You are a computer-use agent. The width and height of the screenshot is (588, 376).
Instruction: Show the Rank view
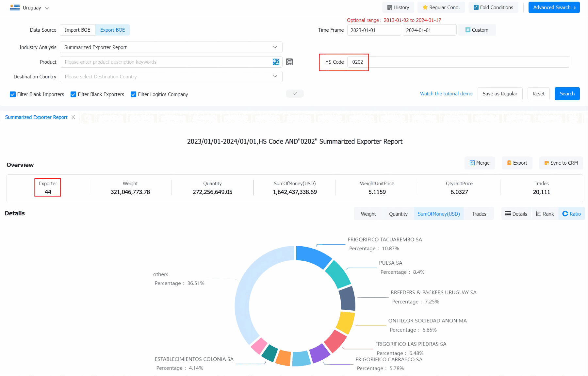(545, 214)
